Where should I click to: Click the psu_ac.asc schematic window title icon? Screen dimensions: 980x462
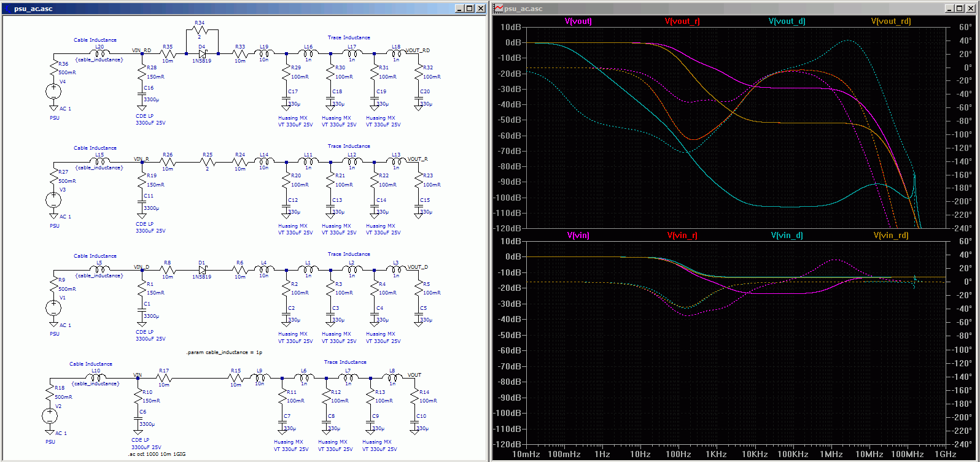pyautogui.click(x=7, y=9)
